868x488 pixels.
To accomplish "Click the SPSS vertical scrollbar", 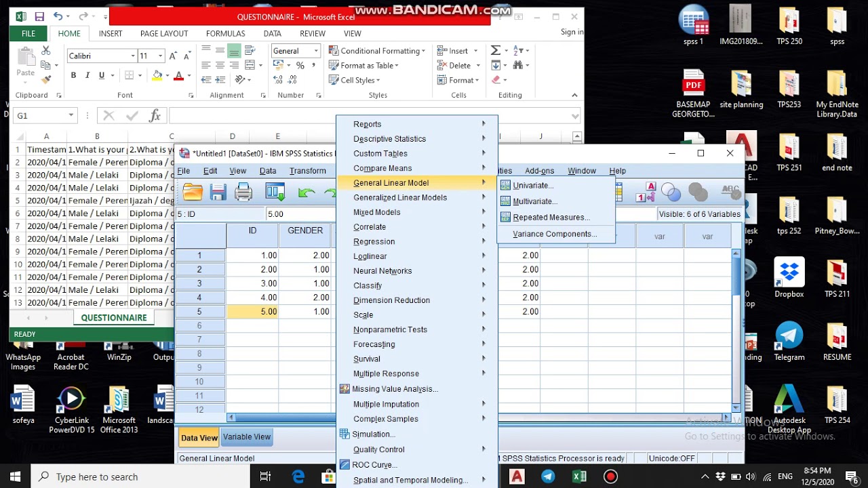I will pos(736,330).
